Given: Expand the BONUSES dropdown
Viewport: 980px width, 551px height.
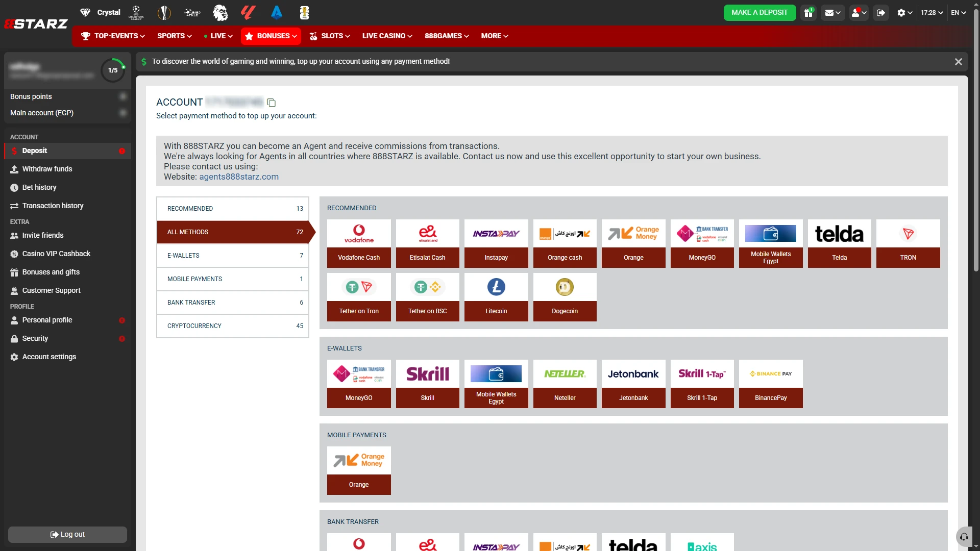Looking at the screenshot, I should [x=271, y=36].
